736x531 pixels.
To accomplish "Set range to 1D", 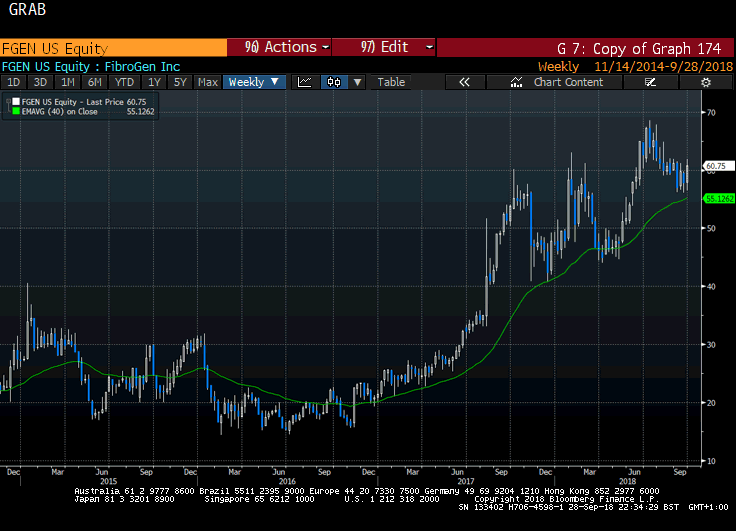I will coord(14,82).
